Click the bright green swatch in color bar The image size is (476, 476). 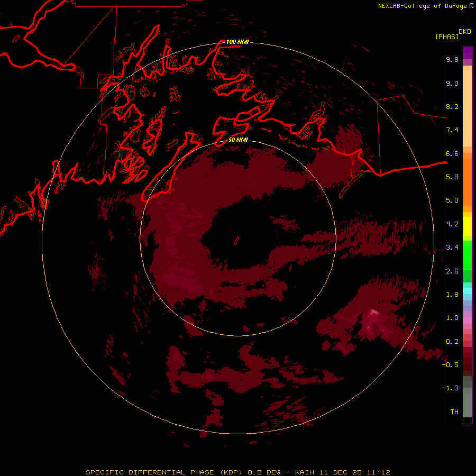pos(467,255)
